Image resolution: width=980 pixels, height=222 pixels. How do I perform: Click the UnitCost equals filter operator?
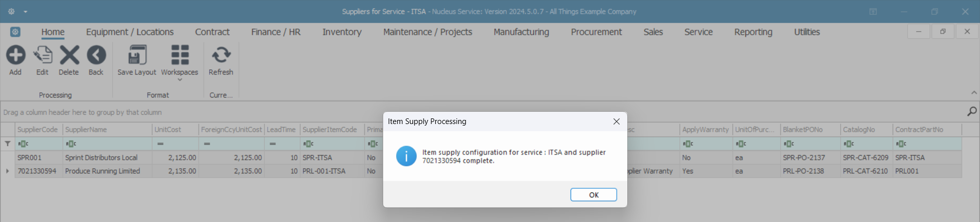click(x=160, y=144)
